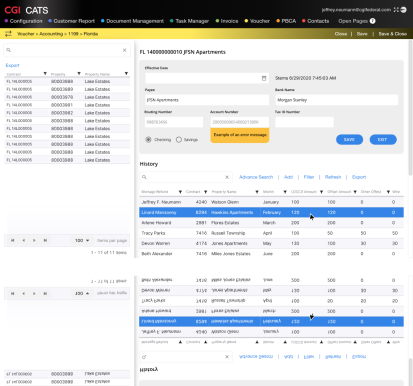
Task: Open the Document Management menu
Action: pyautogui.click(x=135, y=21)
